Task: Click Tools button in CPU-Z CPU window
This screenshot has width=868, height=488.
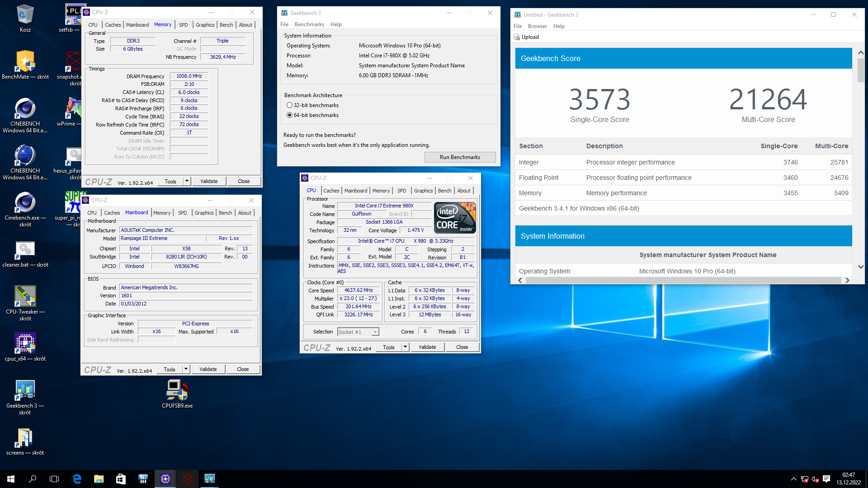Action: 388,347
